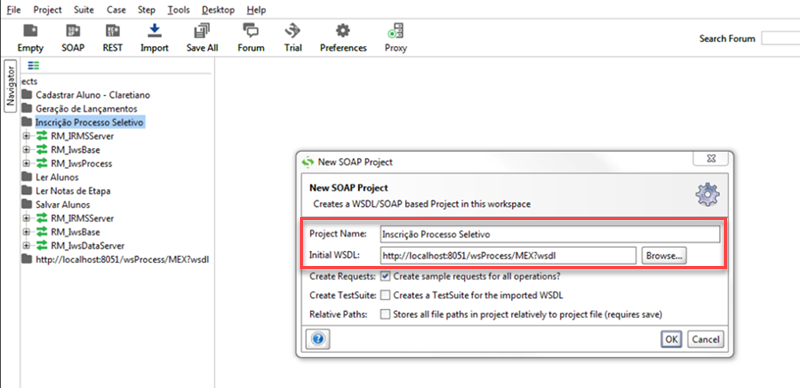Expand the RM_IwsDataServer node

[26, 246]
